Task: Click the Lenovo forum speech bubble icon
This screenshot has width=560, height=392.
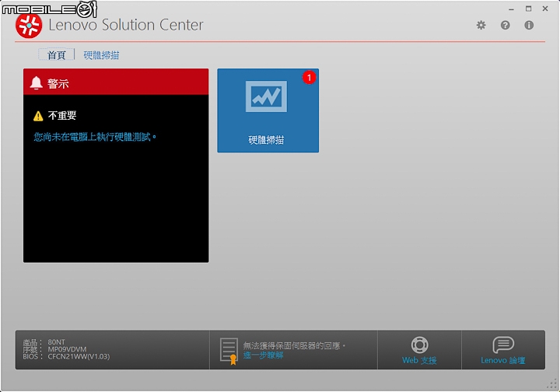Action: 503,345
